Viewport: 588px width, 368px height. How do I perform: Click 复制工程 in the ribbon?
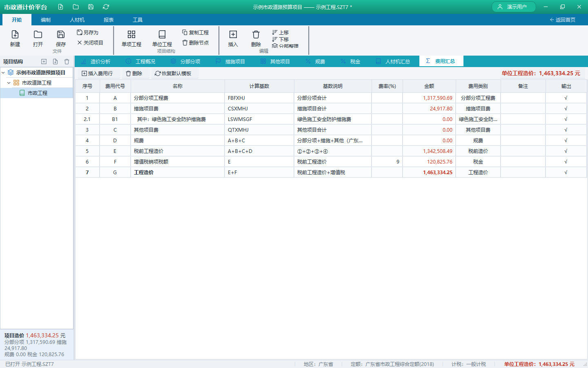tap(195, 32)
